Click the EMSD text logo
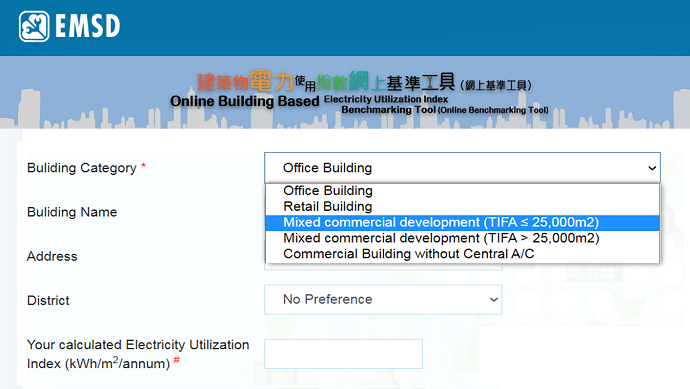The image size is (690, 389). (x=88, y=26)
